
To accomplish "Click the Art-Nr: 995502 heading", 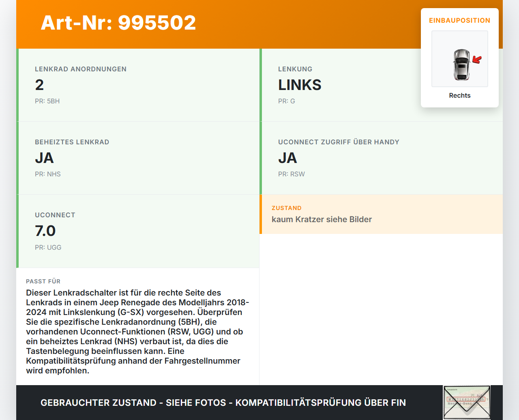I will tap(118, 24).
